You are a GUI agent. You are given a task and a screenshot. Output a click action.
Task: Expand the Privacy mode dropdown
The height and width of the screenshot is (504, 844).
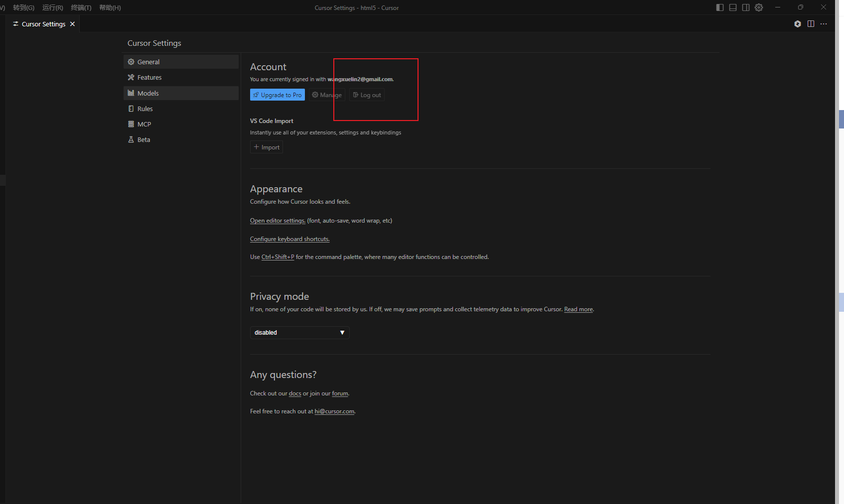click(x=299, y=333)
